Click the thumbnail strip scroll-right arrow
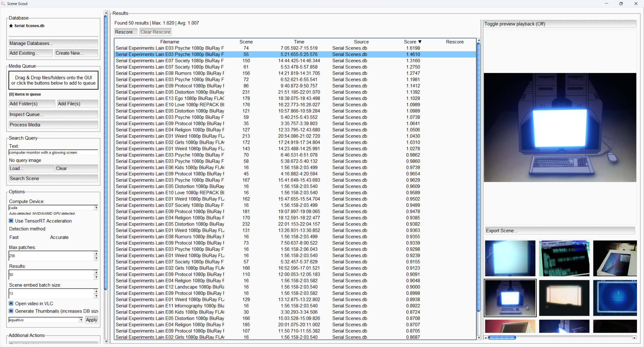This screenshot has width=644, height=347. (x=635, y=338)
